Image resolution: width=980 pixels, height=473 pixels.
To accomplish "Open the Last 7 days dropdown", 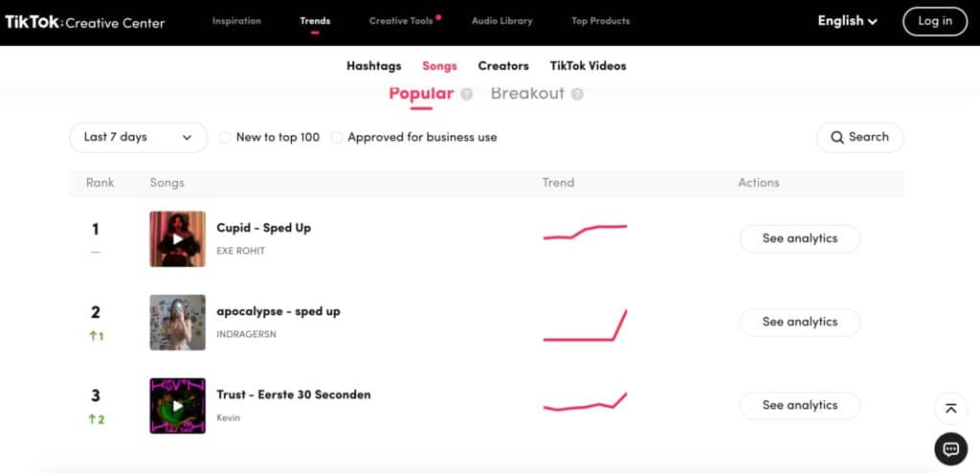I will [138, 138].
